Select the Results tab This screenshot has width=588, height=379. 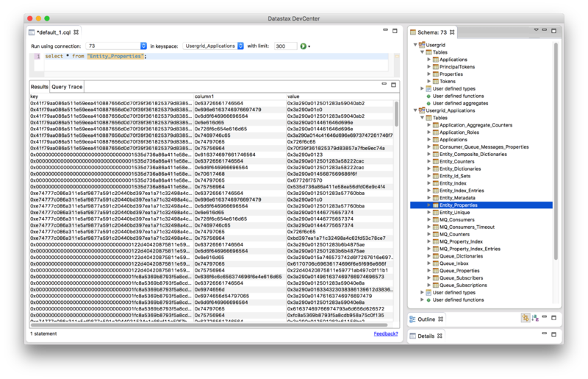pyautogui.click(x=39, y=86)
